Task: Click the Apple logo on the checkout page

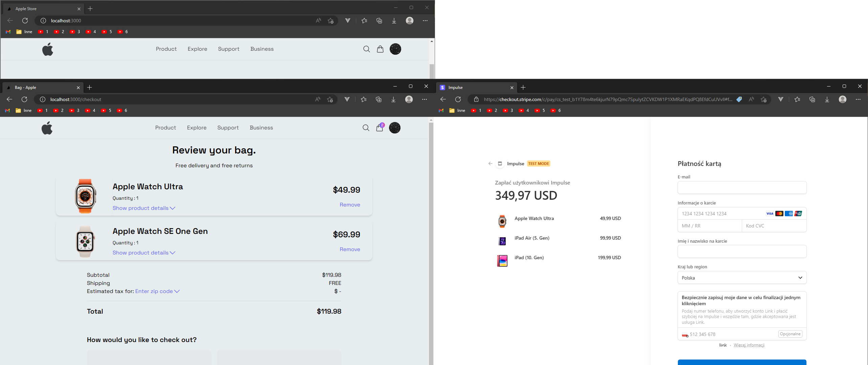Action: tap(47, 128)
